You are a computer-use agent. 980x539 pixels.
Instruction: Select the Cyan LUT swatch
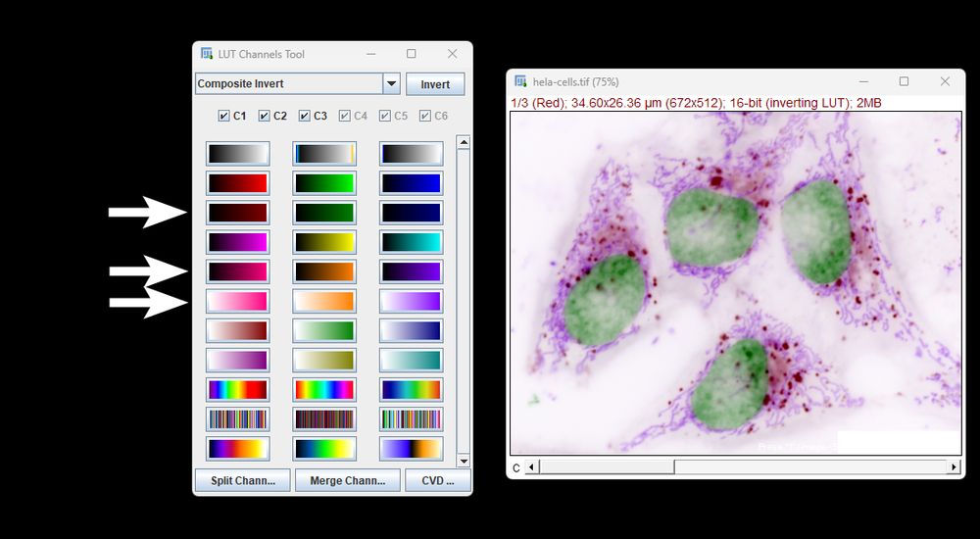[412, 242]
